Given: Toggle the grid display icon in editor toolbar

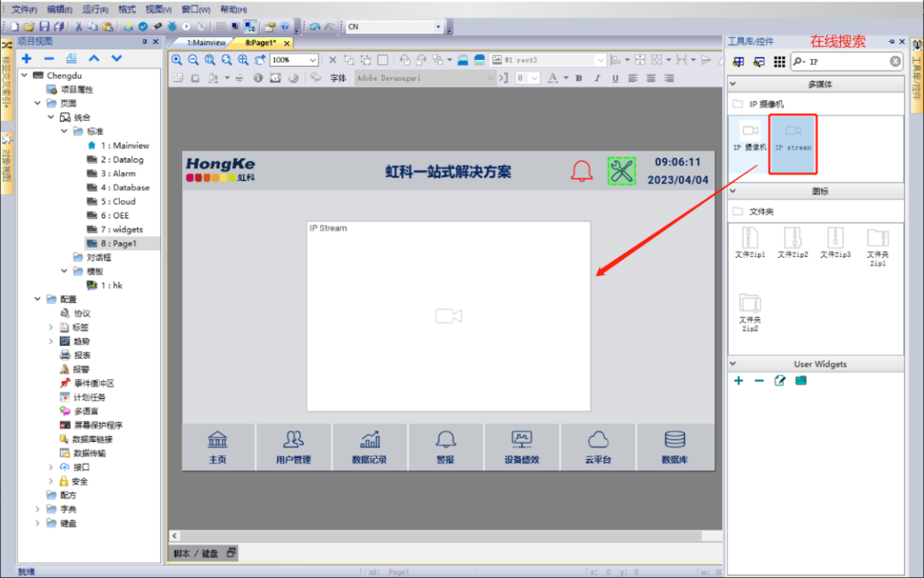Looking at the screenshot, I should pyautogui.click(x=382, y=60).
